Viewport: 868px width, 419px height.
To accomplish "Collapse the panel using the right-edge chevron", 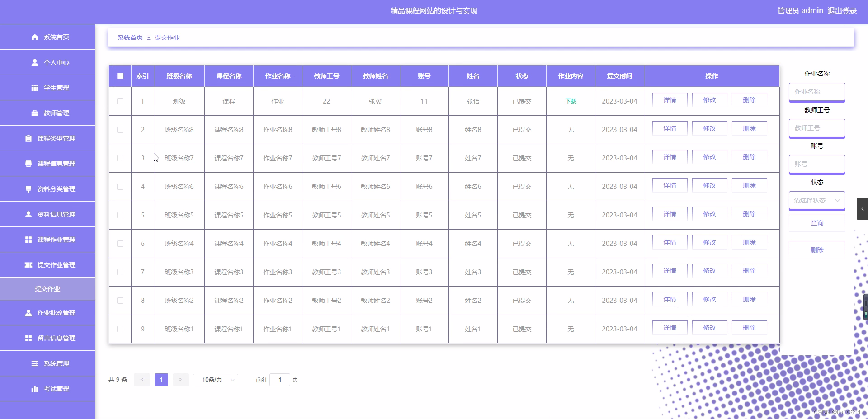I will coord(862,208).
